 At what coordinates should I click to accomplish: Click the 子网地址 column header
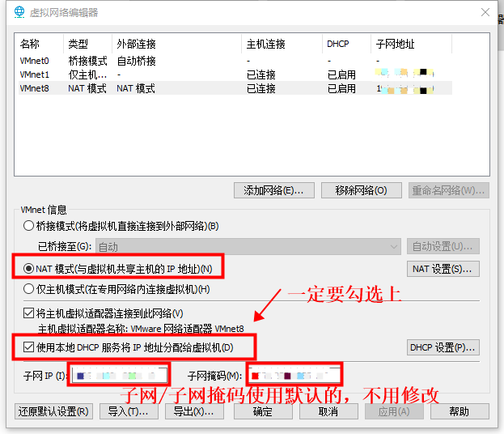412,44
